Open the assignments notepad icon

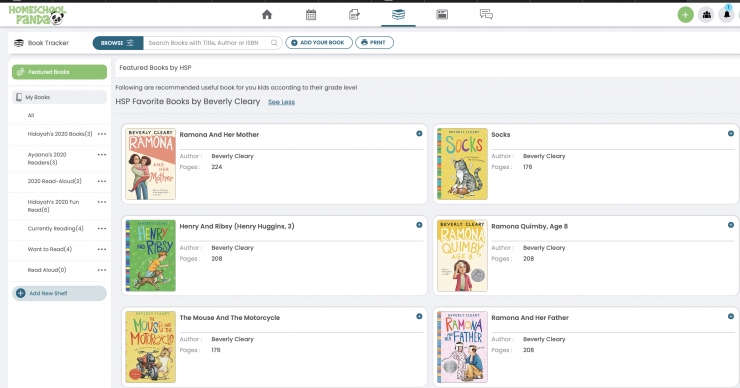[354, 15]
